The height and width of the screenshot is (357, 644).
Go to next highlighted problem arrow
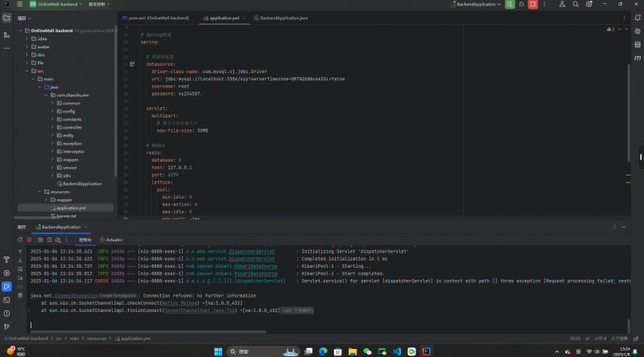pos(626,30)
